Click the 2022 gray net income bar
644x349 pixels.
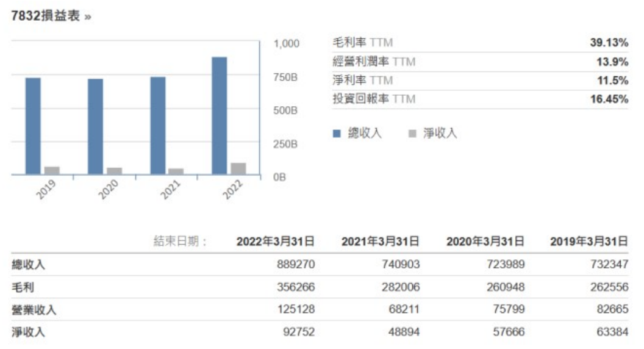click(238, 169)
